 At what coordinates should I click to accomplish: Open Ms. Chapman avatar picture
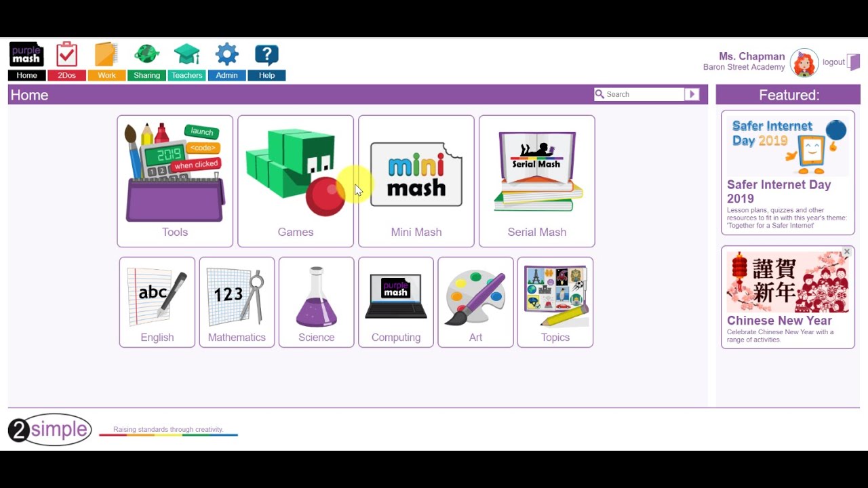pyautogui.click(x=804, y=62)
